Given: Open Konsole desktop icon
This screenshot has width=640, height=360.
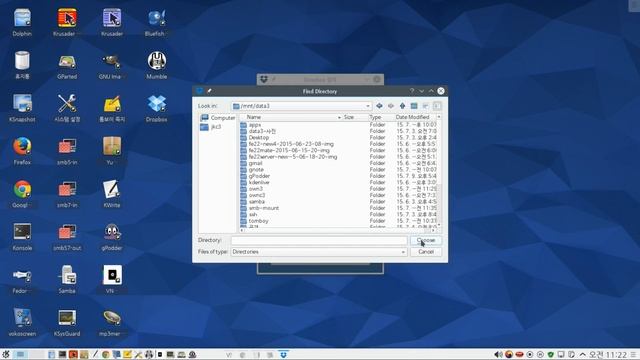Looking at the screenshot, I should [x=22, y=237].
